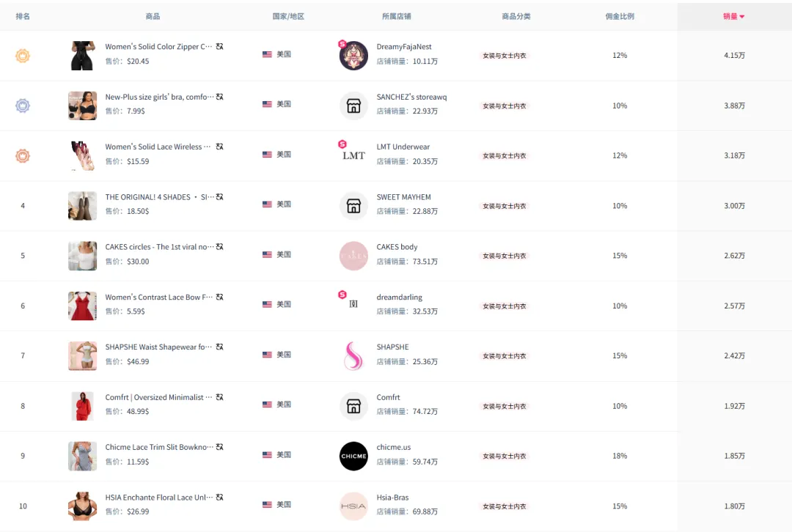792x532 pixels.
Task: Click translate icon beside Comfrt Oversized Minimalist
Action: (220, 397)
